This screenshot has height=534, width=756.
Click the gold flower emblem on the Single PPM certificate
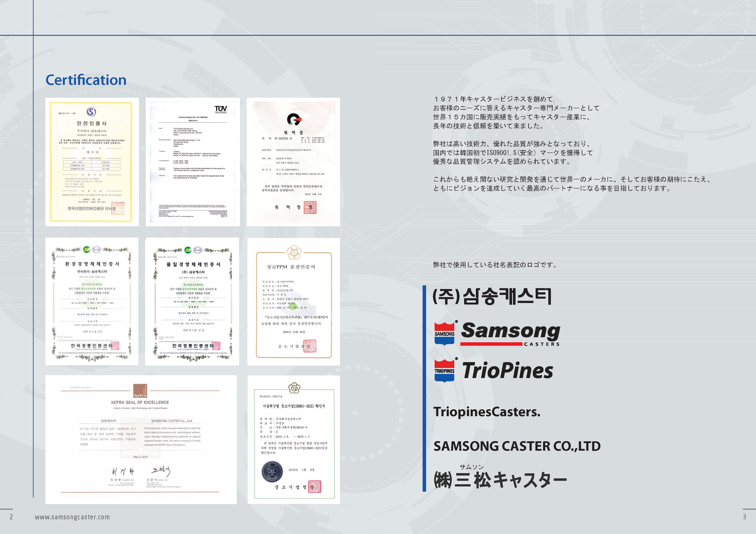[x=294, y=253]
